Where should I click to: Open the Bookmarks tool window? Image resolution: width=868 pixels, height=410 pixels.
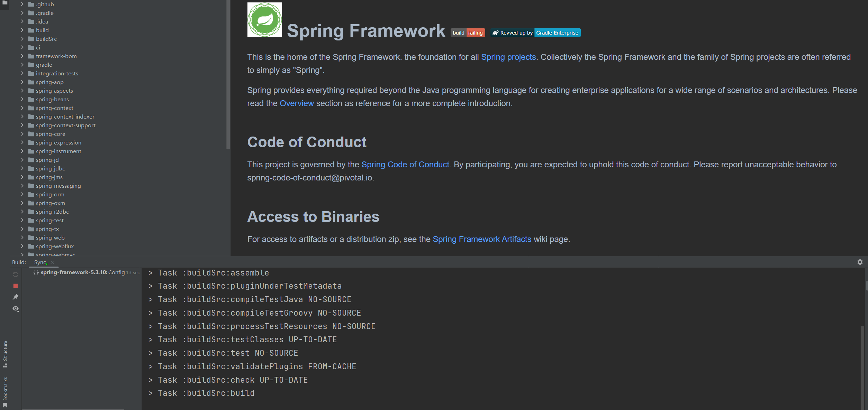click(x=5, y=392)
